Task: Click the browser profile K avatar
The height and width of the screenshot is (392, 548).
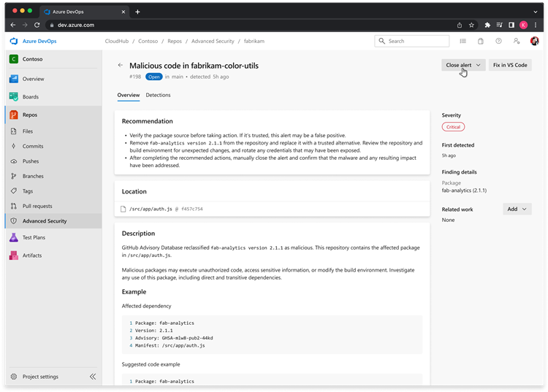Action: click(523, 25)
